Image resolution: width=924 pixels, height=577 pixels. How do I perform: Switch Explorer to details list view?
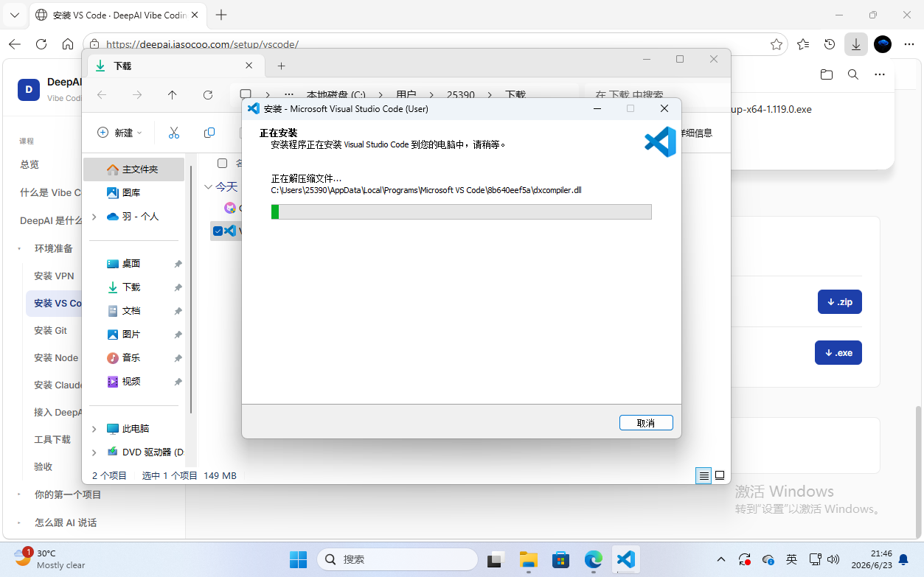click(x=704, y=475)
